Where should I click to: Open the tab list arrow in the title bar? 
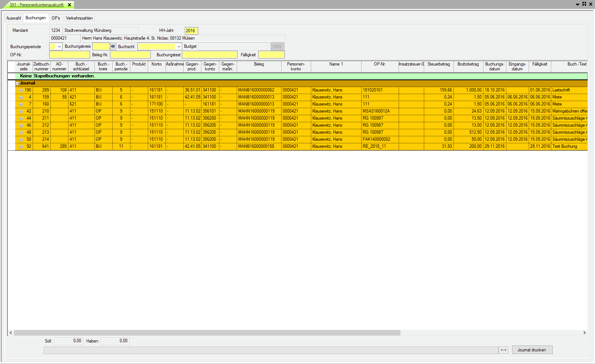(577, 4)
